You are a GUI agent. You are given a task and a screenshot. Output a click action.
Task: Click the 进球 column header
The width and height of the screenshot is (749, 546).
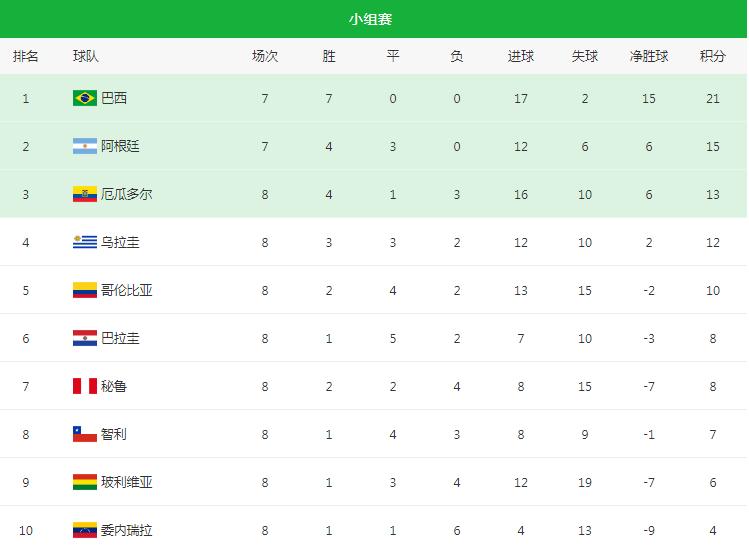point(521,56)
